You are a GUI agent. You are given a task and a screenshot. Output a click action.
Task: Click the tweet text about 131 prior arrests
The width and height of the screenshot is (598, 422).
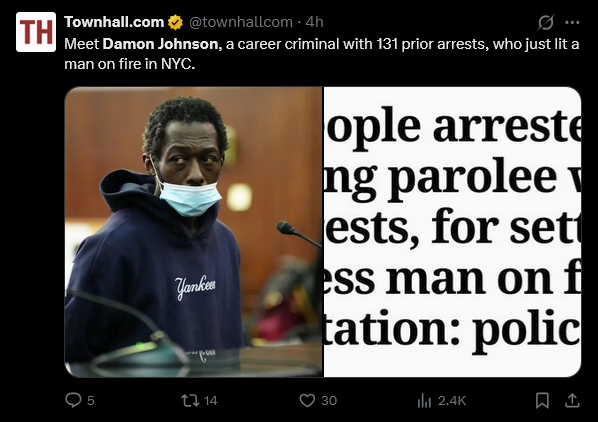322,54
